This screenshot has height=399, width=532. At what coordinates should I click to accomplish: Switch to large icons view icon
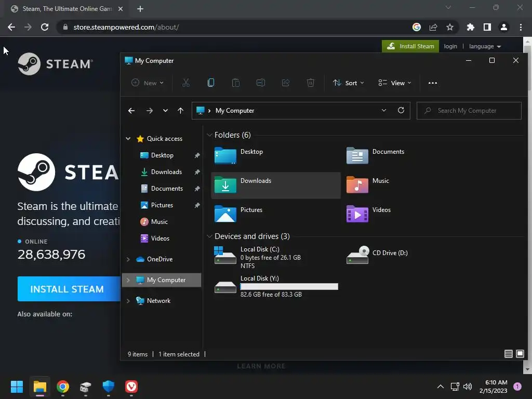(520, 354)
